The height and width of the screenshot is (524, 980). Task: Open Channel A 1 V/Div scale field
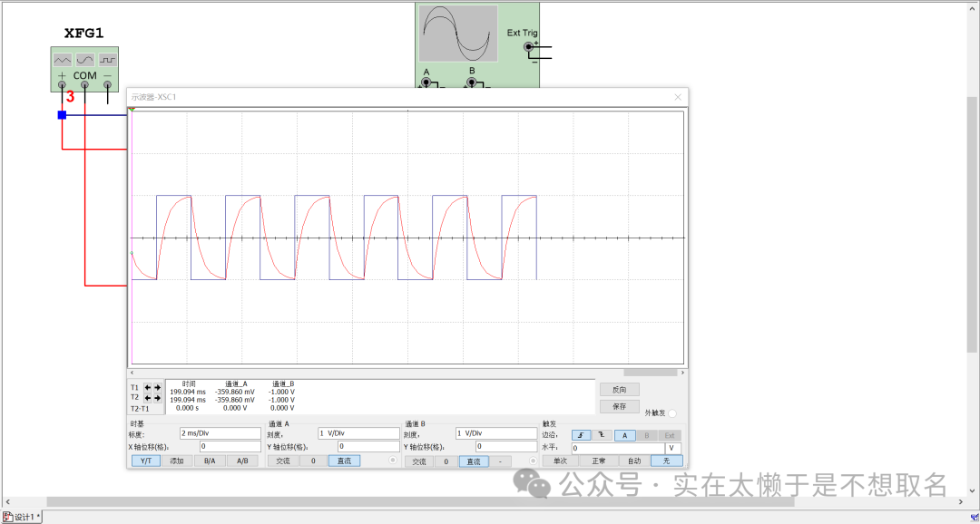pos(358,433)
